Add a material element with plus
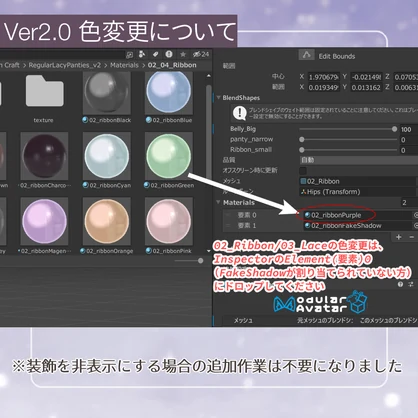 coord(399,237)
